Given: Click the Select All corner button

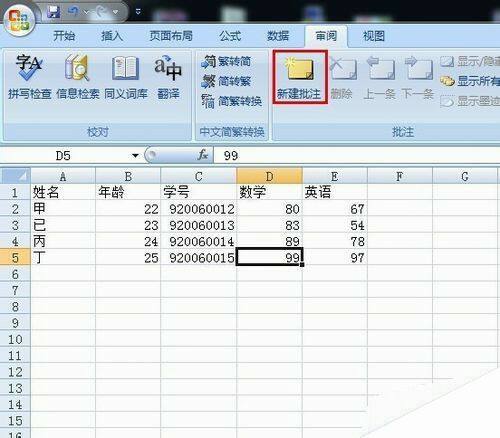Looking at the screenshot, I should tap(15, 176).
